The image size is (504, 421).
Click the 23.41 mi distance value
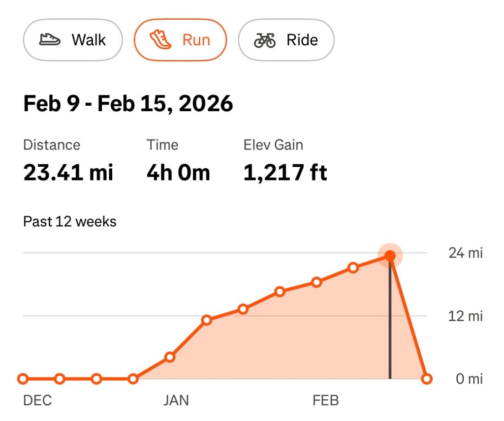pos(68,172)
